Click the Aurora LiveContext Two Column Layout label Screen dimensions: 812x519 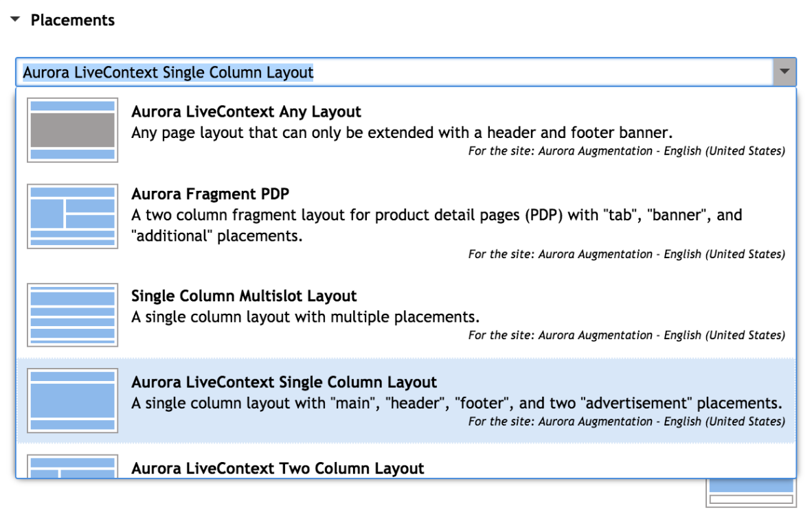click(x=277, y=468)
